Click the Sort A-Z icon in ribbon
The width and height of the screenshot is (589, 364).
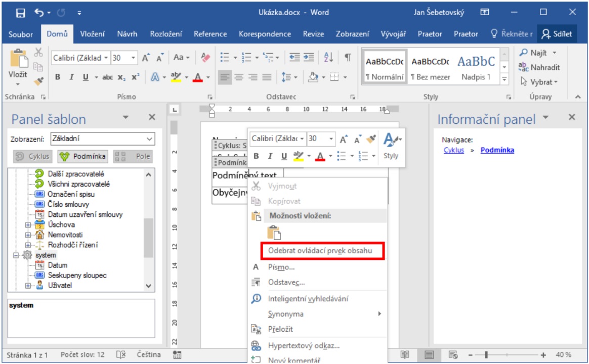click(x=328, y=58)
